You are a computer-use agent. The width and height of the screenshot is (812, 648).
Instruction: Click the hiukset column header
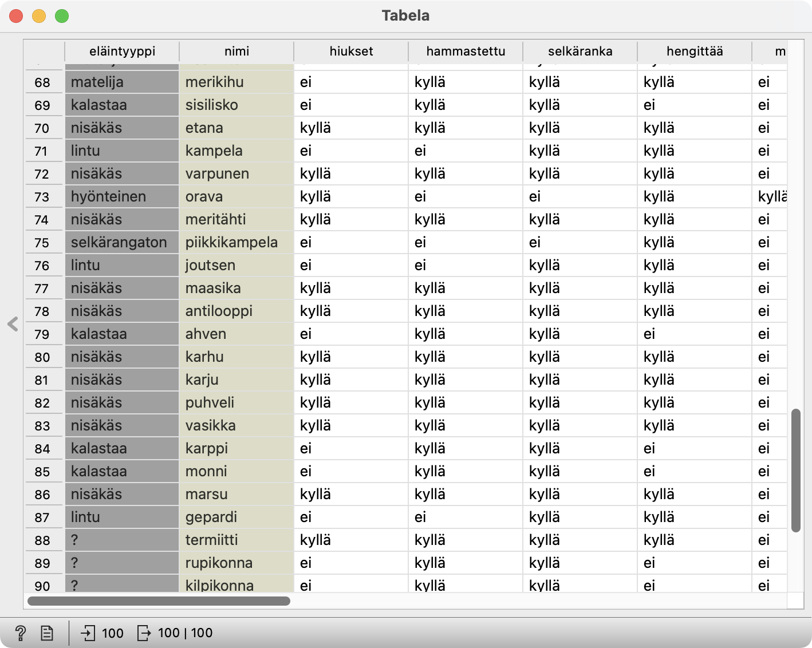coord(351,52)
